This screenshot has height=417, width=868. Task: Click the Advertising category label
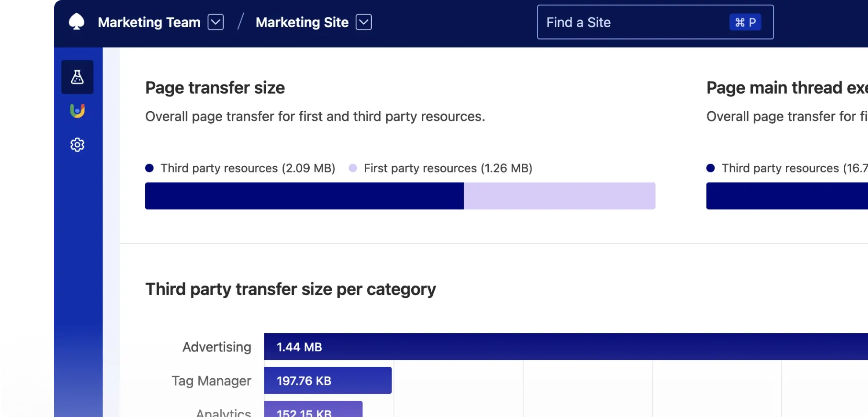(x=216, y=347)
